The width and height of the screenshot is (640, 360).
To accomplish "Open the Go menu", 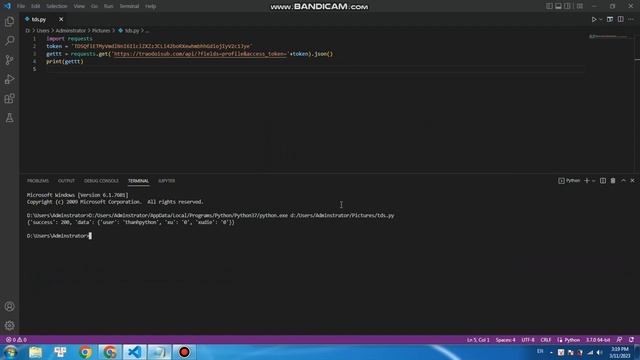I will tap(94, 6).
